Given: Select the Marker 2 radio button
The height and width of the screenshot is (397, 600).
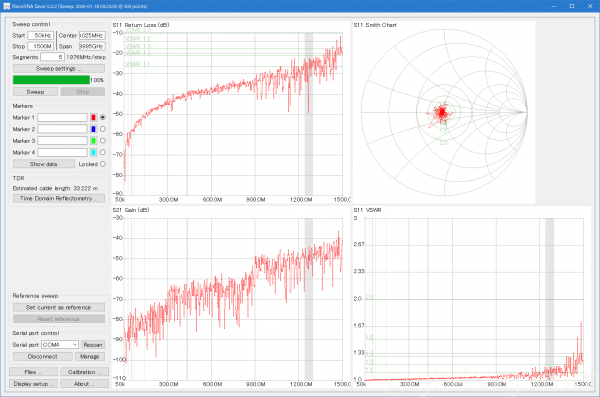Looking at the screenshot, I should click(103, 129).
